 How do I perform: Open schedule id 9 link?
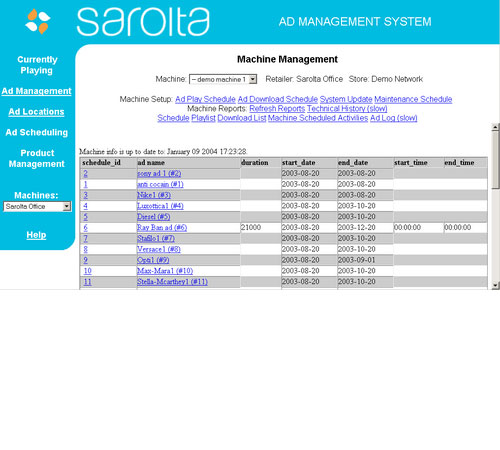tap(86, 260)
